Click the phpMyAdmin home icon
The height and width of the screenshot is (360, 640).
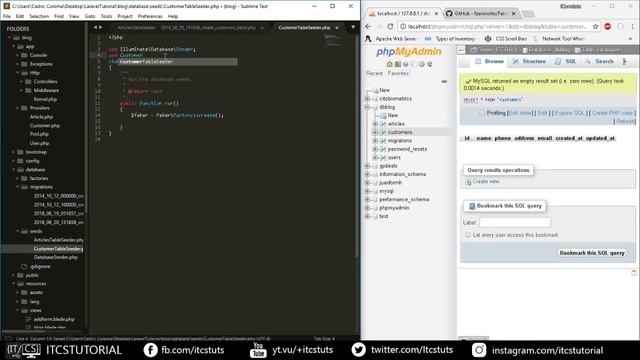coord(389,64)
